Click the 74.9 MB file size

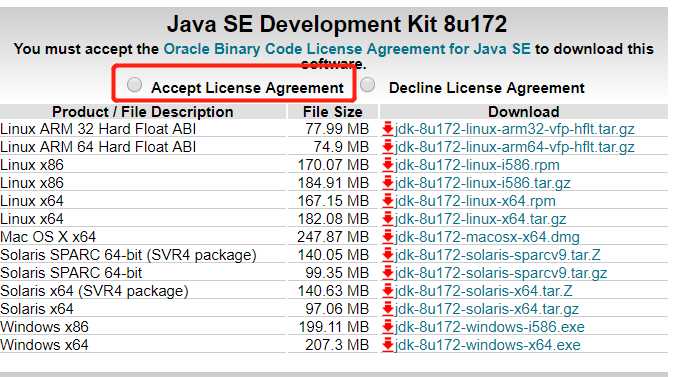pos(341,147)
